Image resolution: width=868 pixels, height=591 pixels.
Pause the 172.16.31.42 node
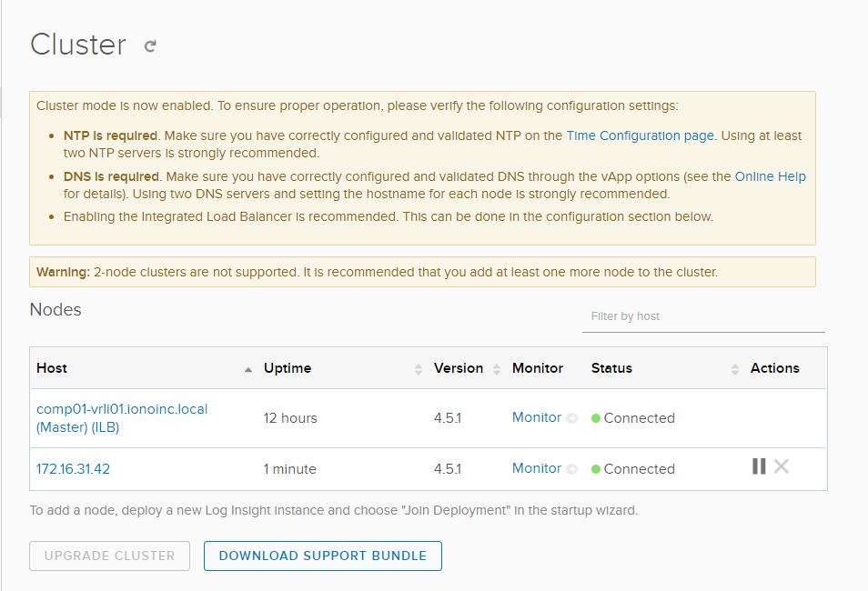(x=759, y=466)
